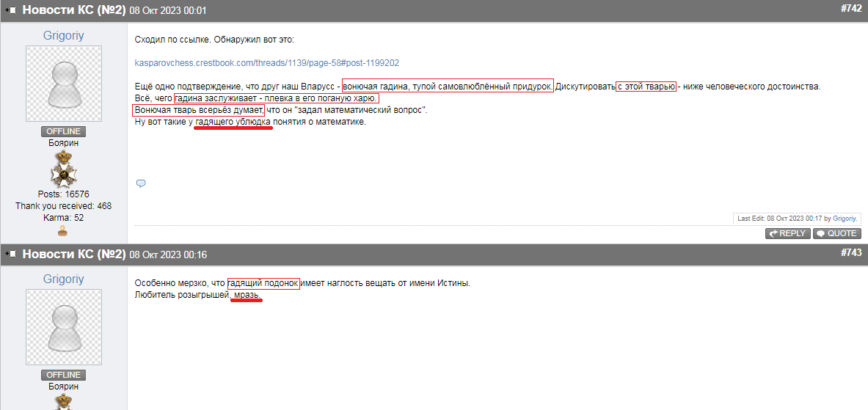Open the Новости КС (№2) title of post #742

tap(74, 10)
